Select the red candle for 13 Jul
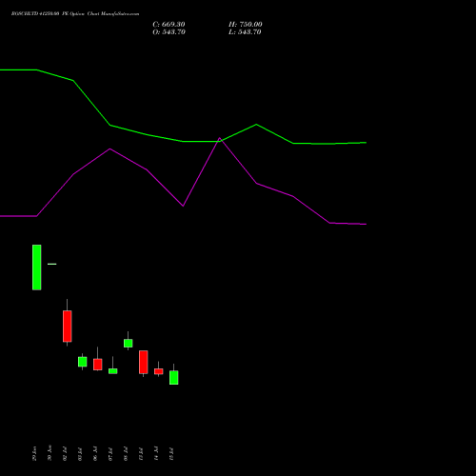The height and width of the screenshot is (476, 476). click(x=144, y=362)
